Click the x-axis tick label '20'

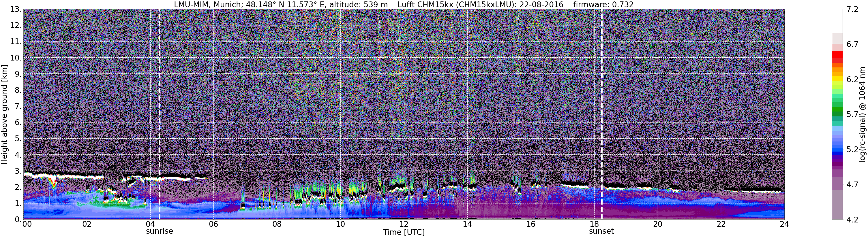tap(657, 224)
